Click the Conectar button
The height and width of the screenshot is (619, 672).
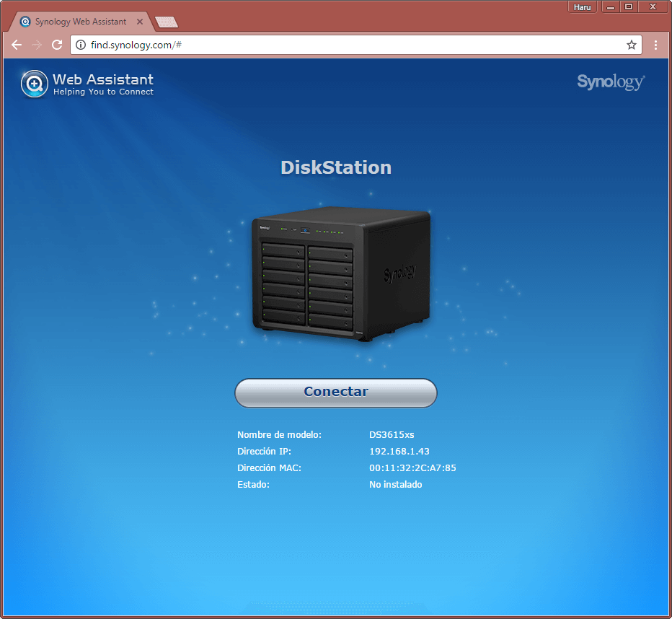point(336,392)
